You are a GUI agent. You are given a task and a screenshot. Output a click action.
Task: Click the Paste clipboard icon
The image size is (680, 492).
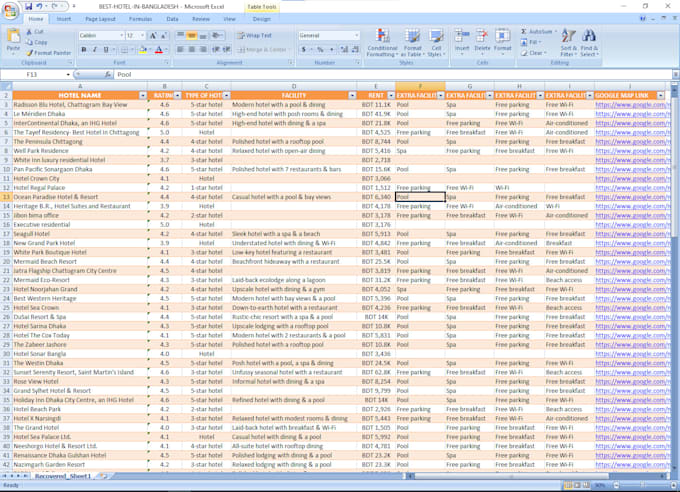pos(13,38)
